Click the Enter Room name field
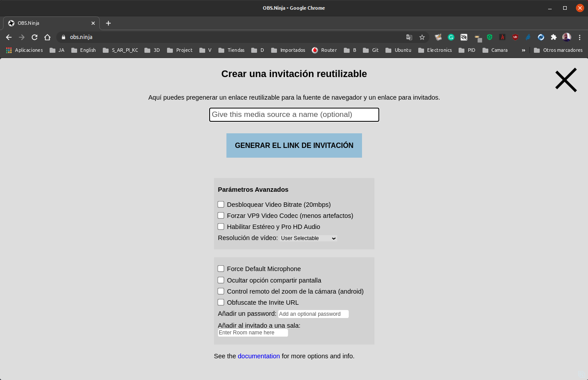 pos(253,333)
